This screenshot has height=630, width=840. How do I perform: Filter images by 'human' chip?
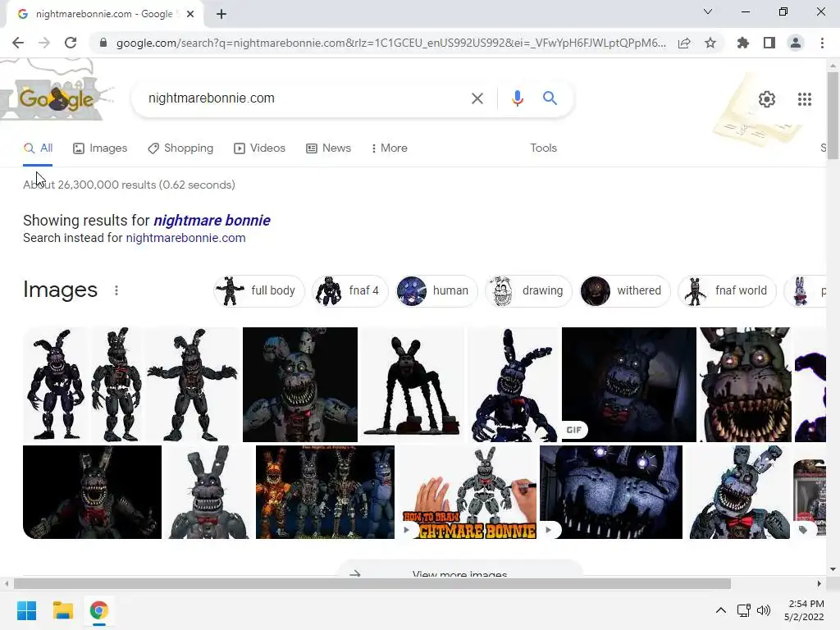pyautogui.click(x=436, y=290)
